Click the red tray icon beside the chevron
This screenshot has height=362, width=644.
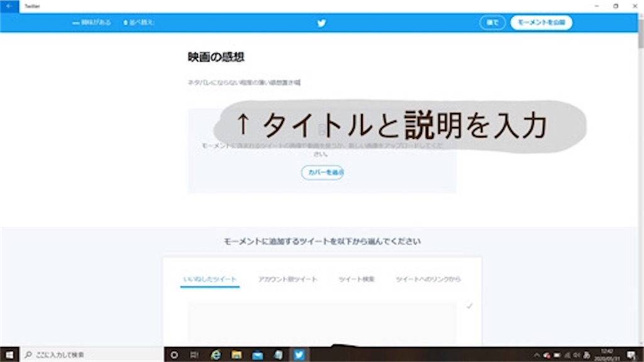pos(547,355)
